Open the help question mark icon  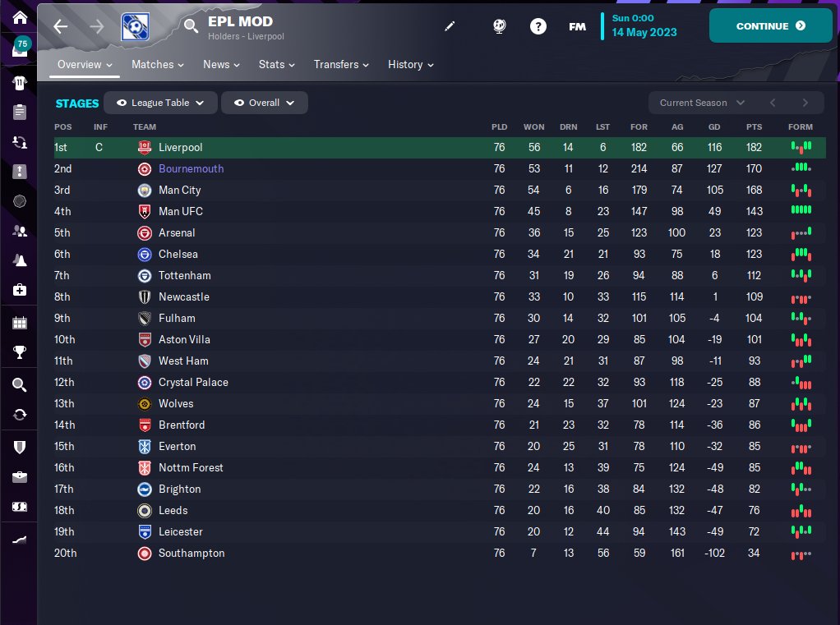click(x=538, y=26)
